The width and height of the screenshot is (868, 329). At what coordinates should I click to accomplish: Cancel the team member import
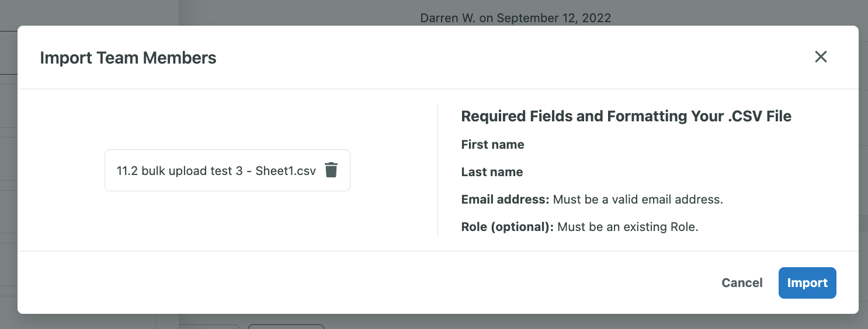(x=742, y=283)
